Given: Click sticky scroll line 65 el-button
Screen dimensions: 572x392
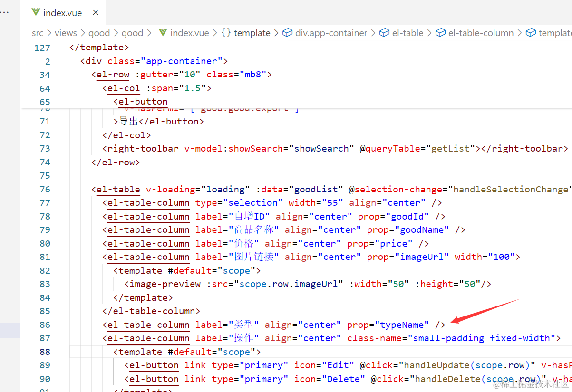Looking at the screenshot, I should point(140,102).
